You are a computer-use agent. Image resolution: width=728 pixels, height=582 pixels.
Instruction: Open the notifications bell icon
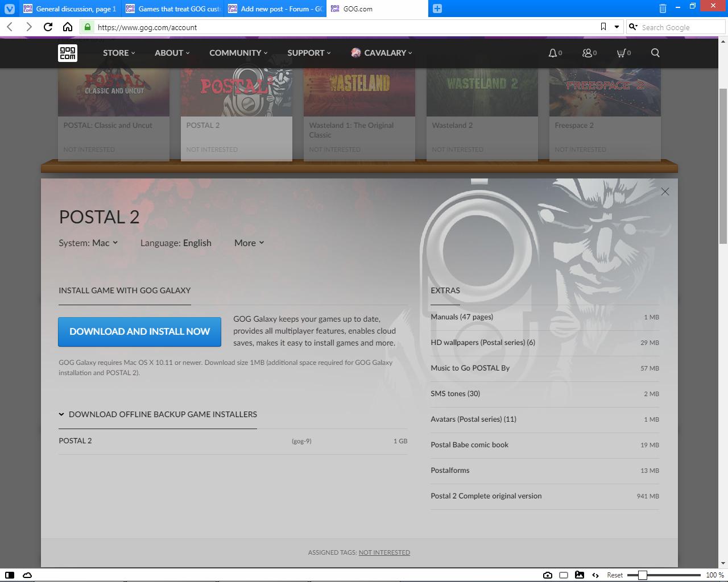[555, 53]
